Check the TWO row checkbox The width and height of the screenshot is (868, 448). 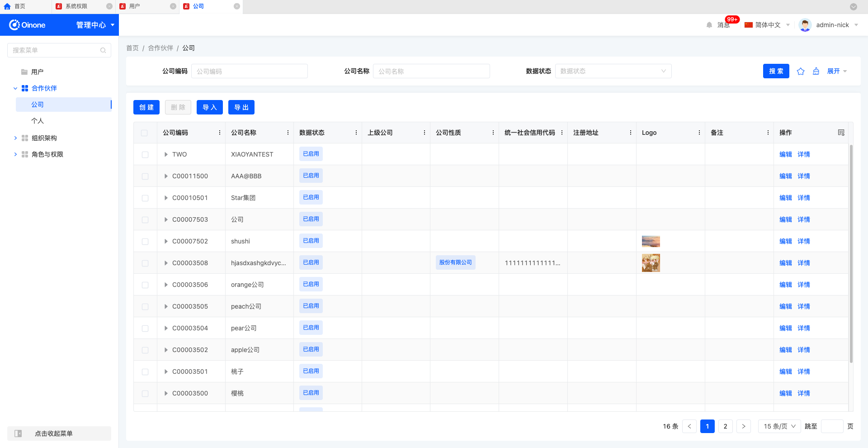(x=145, y=154)
